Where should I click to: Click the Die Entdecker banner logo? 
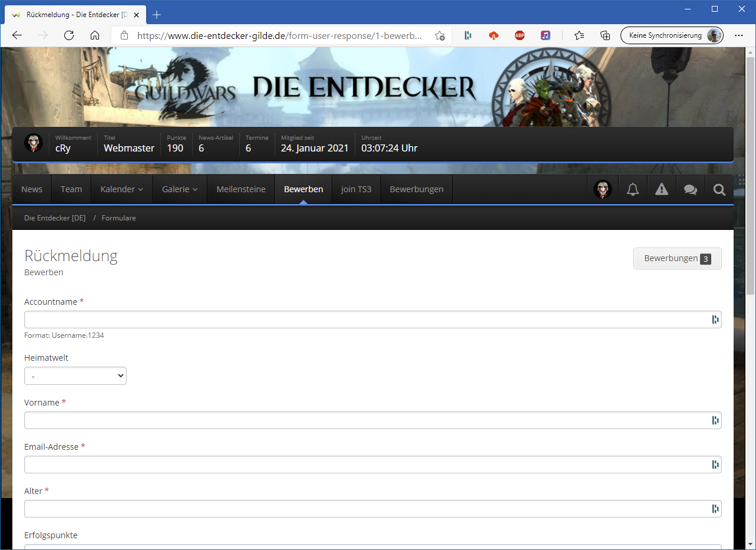pos(364,87)
